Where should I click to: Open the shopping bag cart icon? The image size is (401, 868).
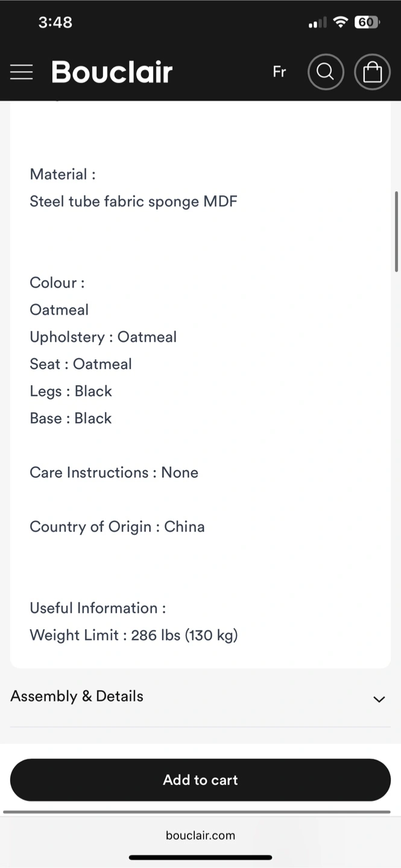[x=372, y=72]
